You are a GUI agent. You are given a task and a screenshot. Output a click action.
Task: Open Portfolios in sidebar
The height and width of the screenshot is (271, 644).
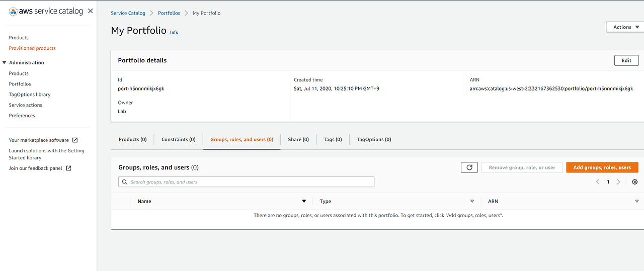(20, 84)
